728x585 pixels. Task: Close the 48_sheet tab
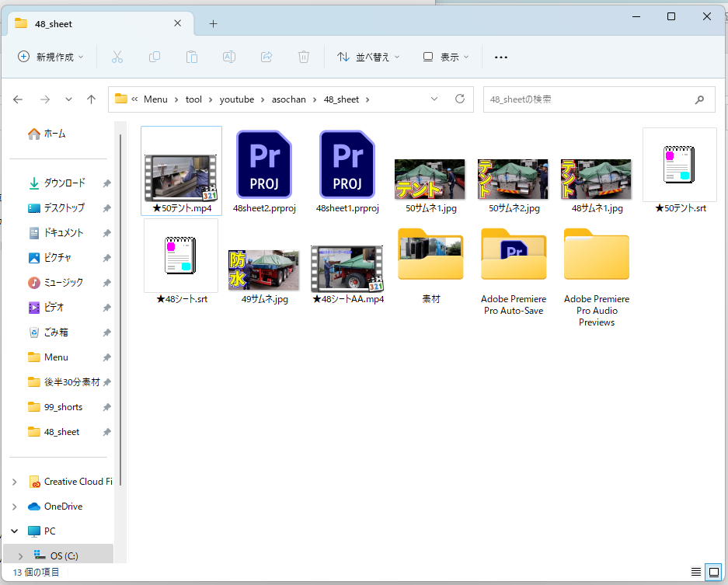[x=177, y=23]
